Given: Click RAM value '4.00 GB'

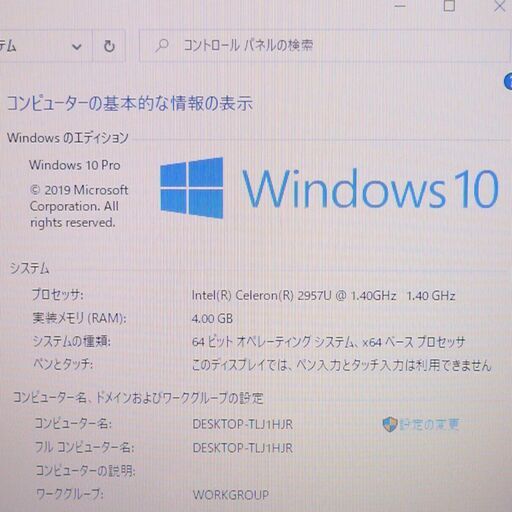Looking at the screenshot, I should [212, 319].
